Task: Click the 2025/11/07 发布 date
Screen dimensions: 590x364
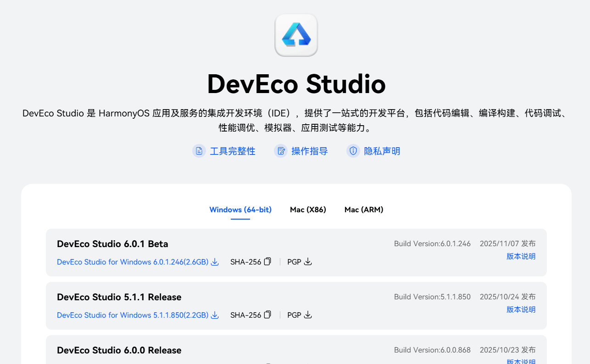Action: coord(507,243)
